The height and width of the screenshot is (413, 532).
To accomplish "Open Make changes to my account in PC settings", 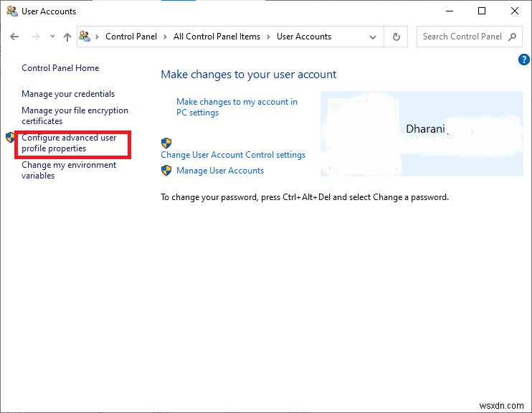I will pos(237,107).
